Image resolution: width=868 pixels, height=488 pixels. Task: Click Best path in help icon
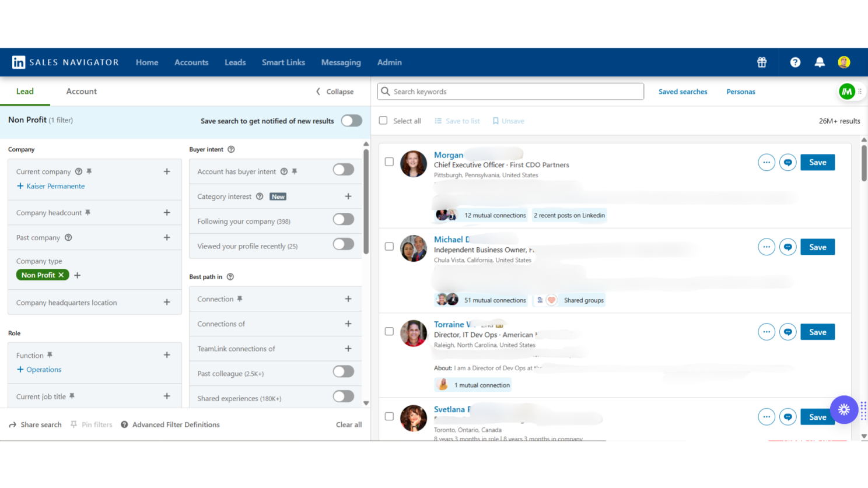point(230,277)
